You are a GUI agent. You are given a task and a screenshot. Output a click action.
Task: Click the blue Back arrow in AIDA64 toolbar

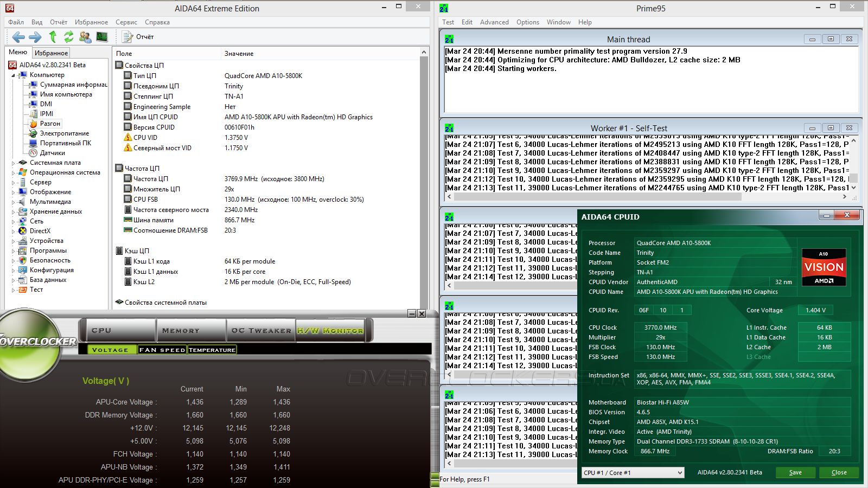(18, 37)
